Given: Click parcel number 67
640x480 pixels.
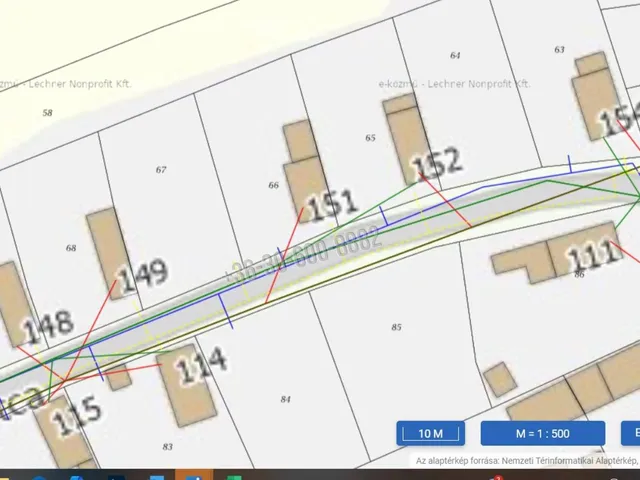Looking at the screenshot, I should pyautogui.click(x=161, y=170).
